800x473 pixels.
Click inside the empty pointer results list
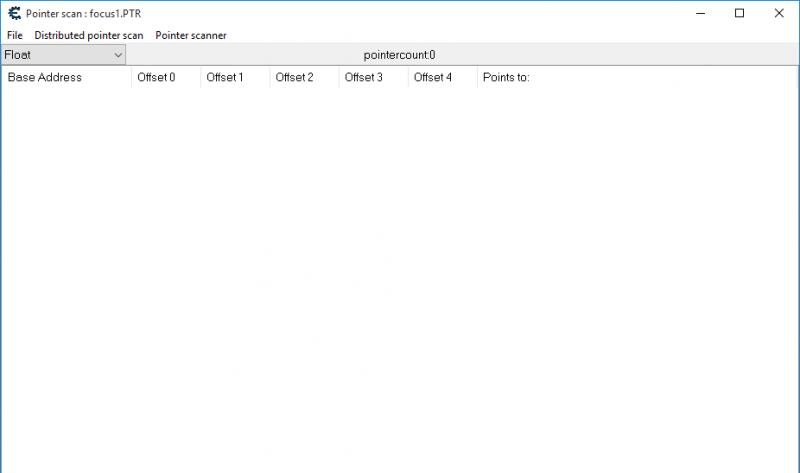point(400,280)
